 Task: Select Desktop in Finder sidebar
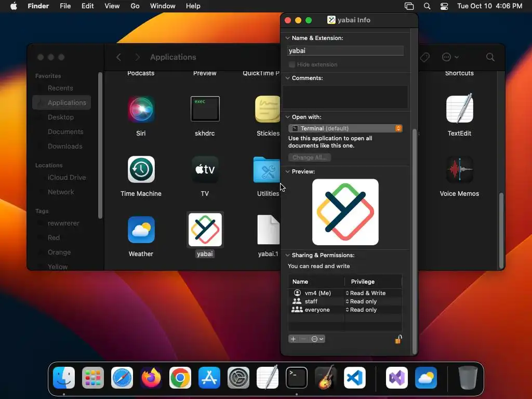click(61, 117)
